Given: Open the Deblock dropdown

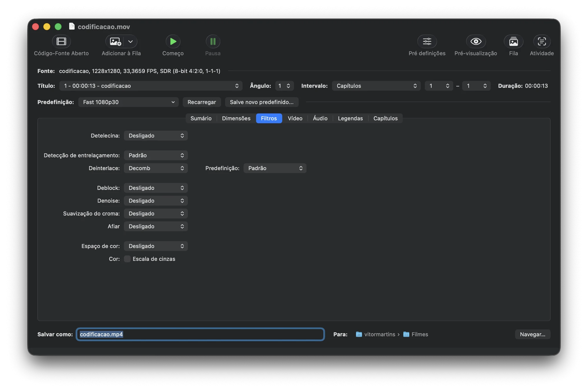Looking at the screenshot, I should (156, 188).
